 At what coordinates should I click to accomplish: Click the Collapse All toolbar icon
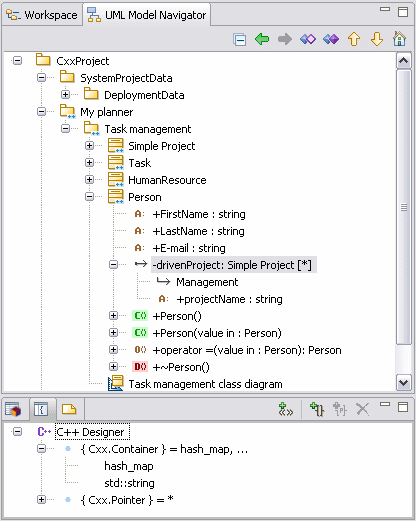(x=239, y=39)
